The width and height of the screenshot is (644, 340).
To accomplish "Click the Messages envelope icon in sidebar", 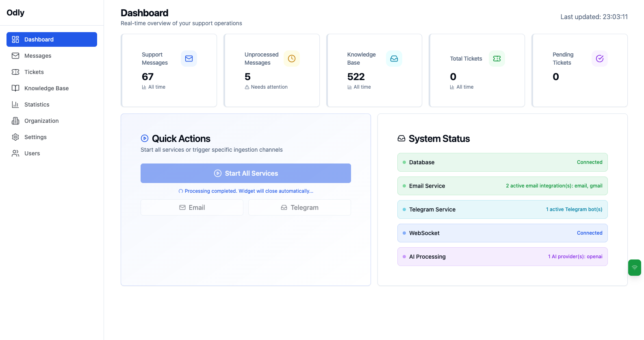I will pos(15,56).
